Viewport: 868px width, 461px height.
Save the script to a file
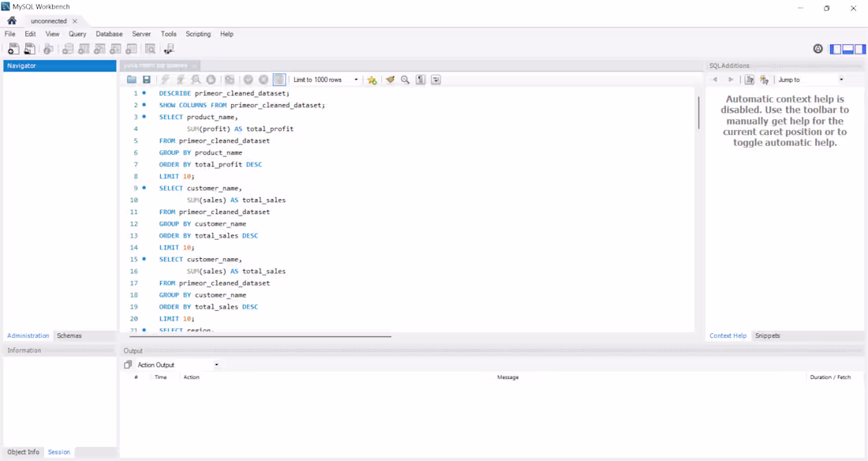pos(147,80)
